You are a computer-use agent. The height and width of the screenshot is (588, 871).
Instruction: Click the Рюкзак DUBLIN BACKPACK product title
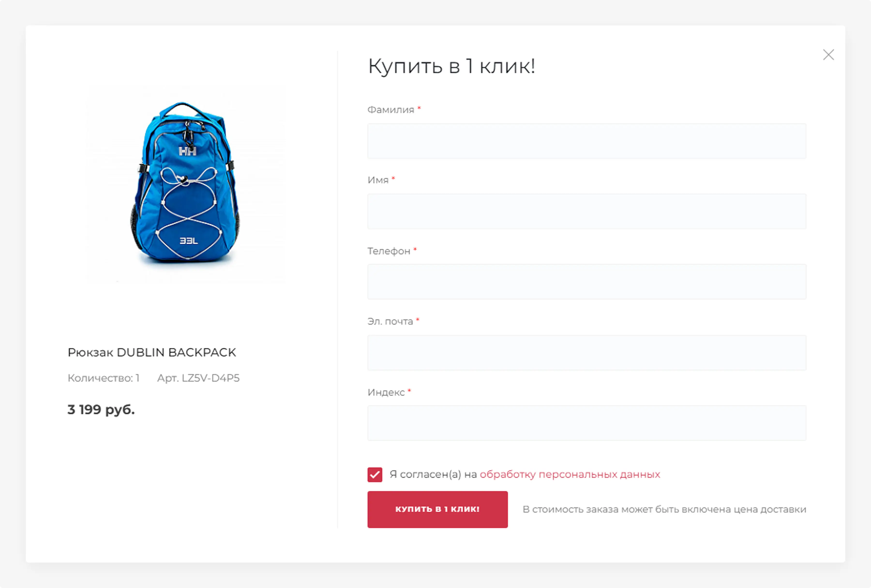point(152,352)
